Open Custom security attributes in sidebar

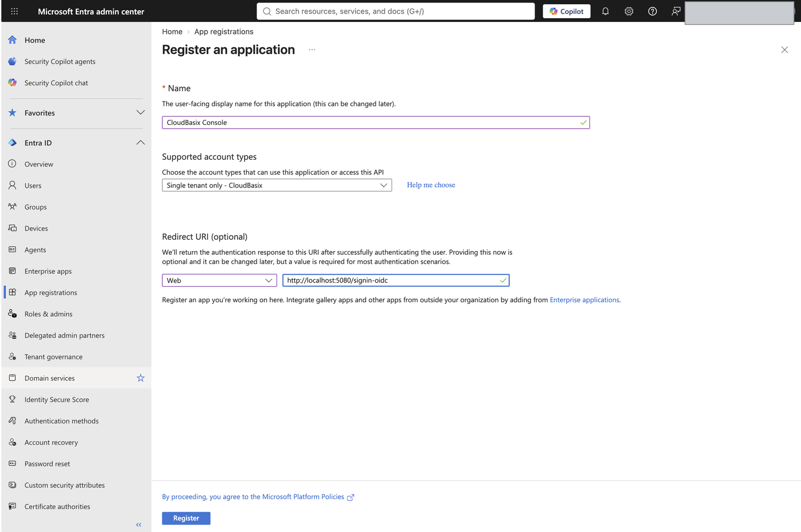click(76, 485)
